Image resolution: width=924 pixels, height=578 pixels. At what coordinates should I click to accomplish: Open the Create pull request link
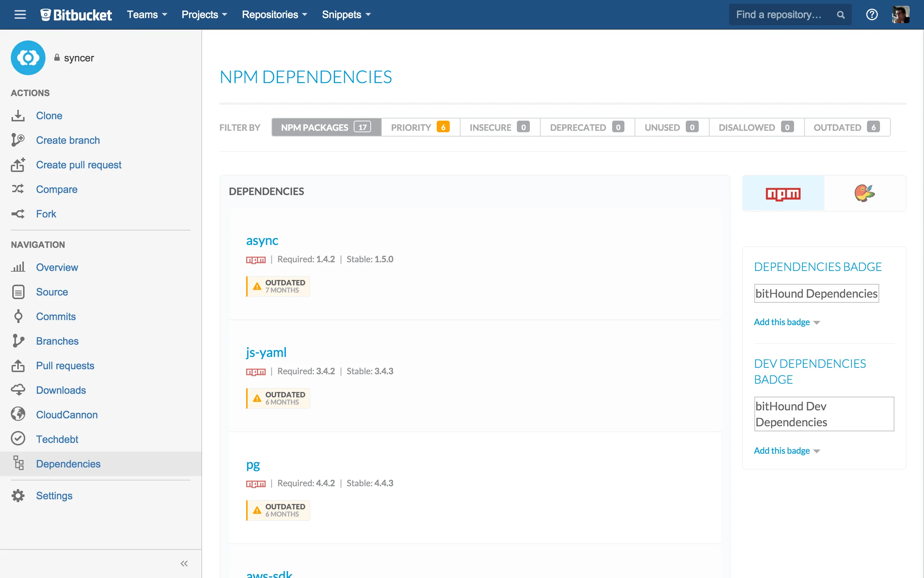click(x=79, y=165)
